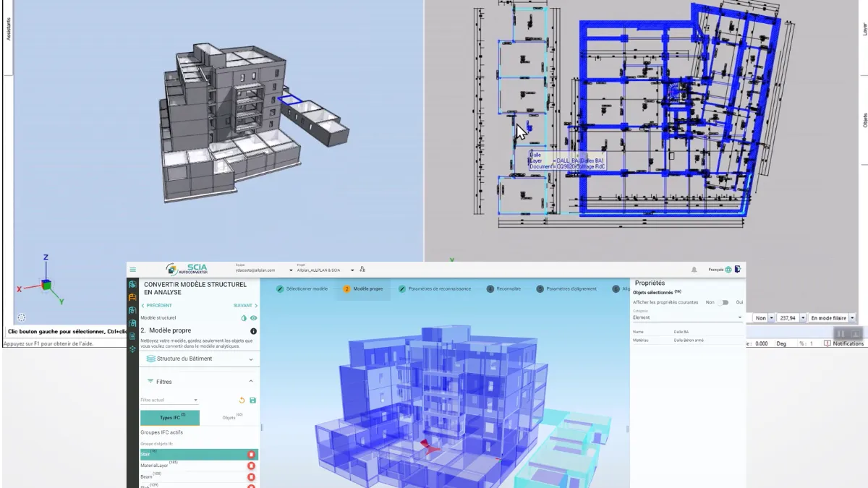Click the reset filter icon
The height and width of the screenshot is (488, 868).
coord(242,401)
